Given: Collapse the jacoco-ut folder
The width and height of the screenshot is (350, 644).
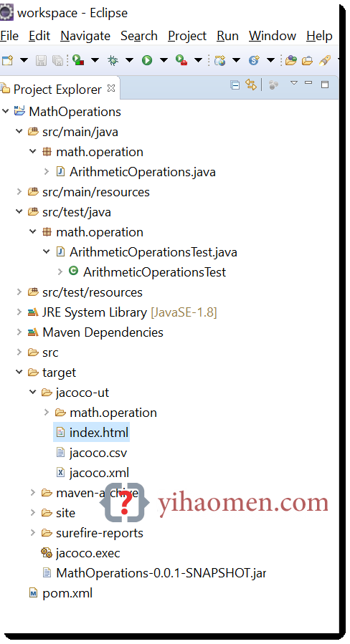Looking at the screenshot, I should coord(33,393).
